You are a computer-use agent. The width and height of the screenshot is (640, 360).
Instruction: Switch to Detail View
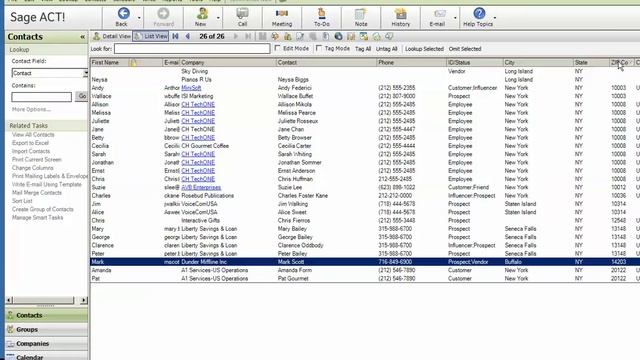click(x=112, y=36)
